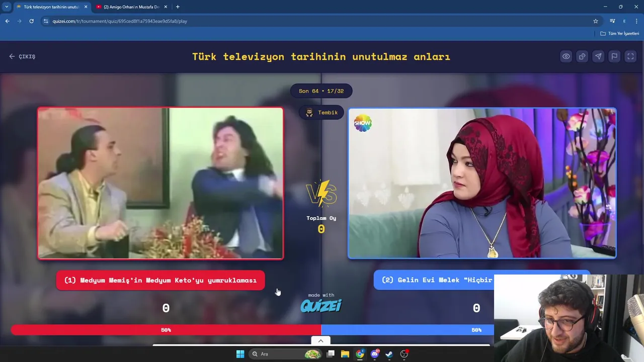Open the 'Tüm Yer İşaretleri' bookmarks folder
Screen dimensions: 644x362
tap(619, 34)
